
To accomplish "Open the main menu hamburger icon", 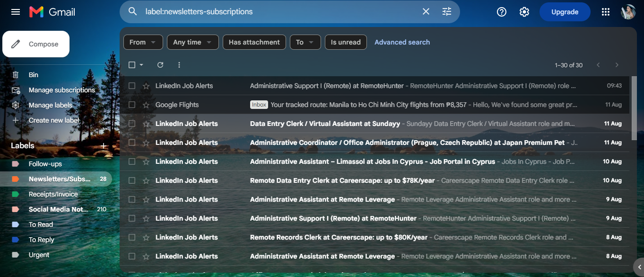I will (16, 12).
